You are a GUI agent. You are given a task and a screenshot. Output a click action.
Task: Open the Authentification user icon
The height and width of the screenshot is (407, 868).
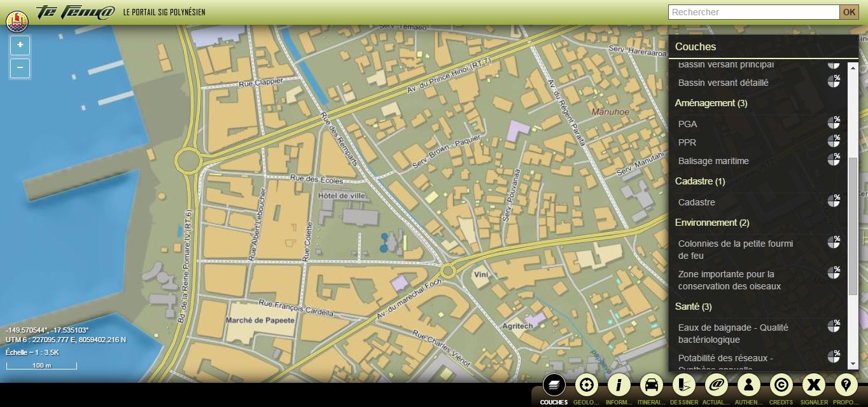point(749,385)
